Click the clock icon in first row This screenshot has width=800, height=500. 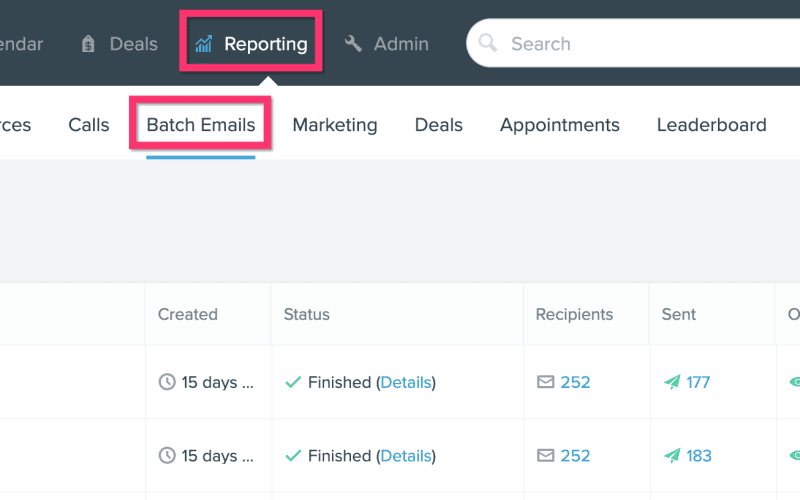pos(167,382)
